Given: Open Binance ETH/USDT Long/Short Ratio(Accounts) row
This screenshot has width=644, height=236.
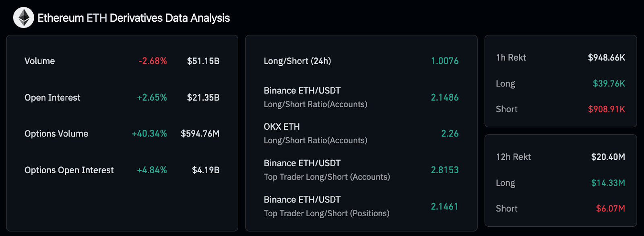Looking at the screenshot, I should click(x=315, y=97).
